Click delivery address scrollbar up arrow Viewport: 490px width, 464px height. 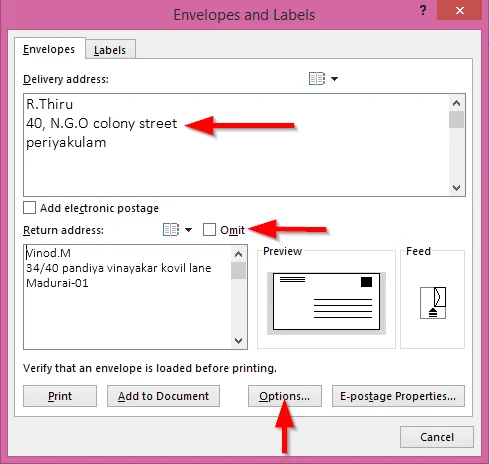pos(457,103)
